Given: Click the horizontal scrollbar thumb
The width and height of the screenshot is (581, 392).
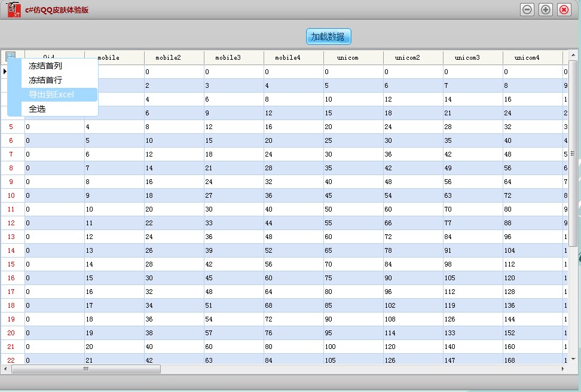Looking at the screenshot, I should [x=85, y=369].
